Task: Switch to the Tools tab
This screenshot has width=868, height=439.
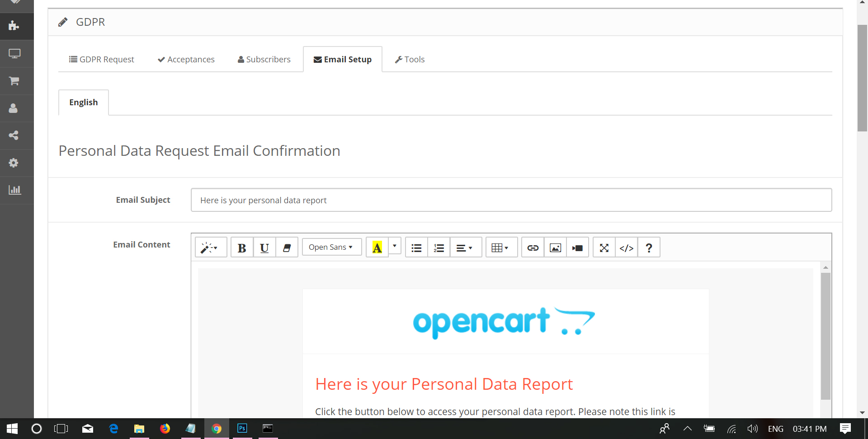Action: 410,59
